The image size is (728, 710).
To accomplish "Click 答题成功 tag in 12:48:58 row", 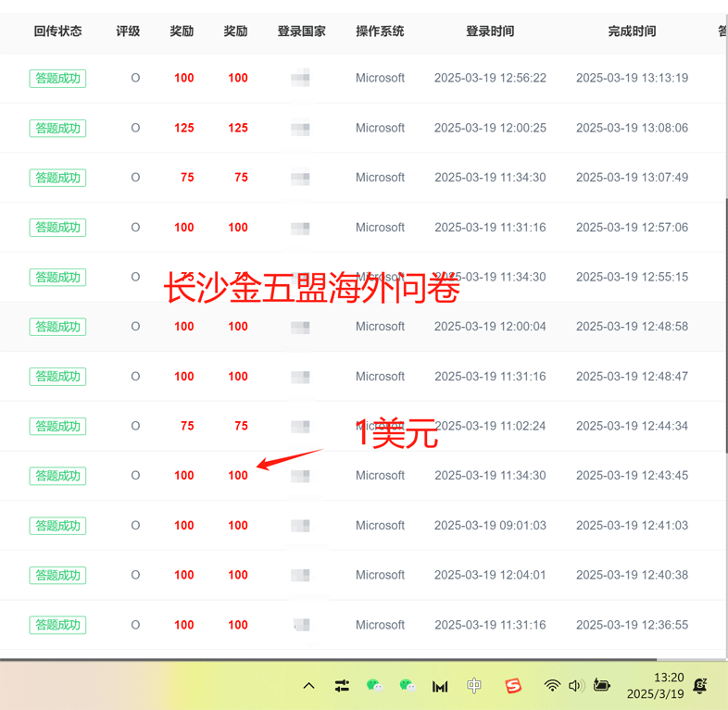I will (57, 327).
